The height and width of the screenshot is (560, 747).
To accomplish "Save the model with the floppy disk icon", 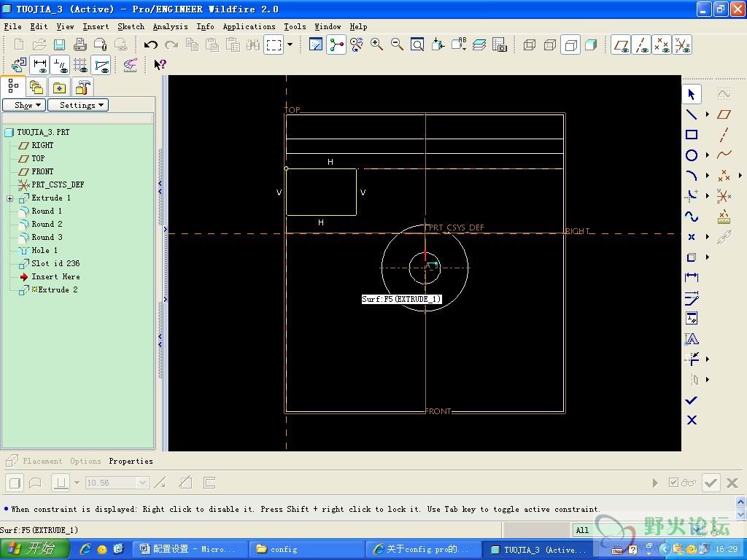I will click(60, 45).
